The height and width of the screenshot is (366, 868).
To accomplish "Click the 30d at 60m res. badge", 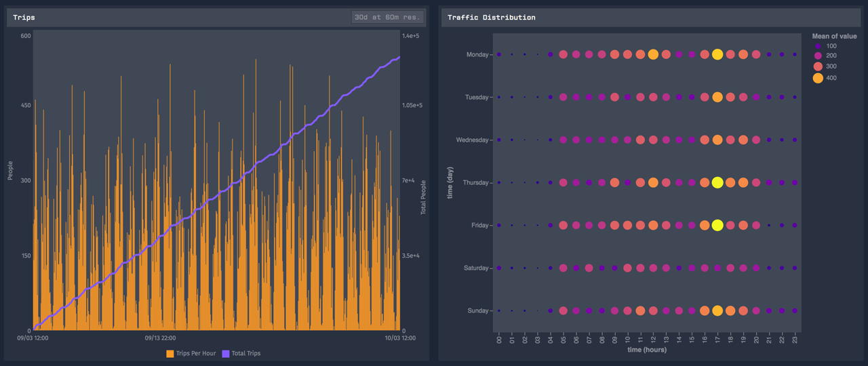I will 388,18.
